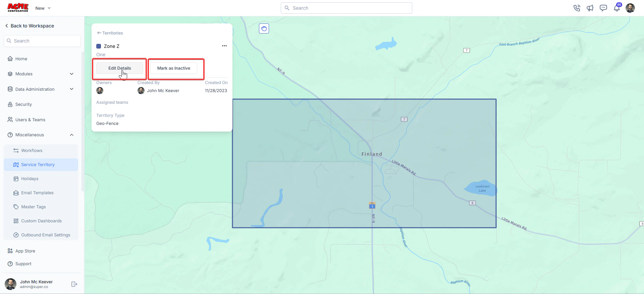Click the Users & Teams icon
Screen dimensions: 644x294
click(10, 120)
